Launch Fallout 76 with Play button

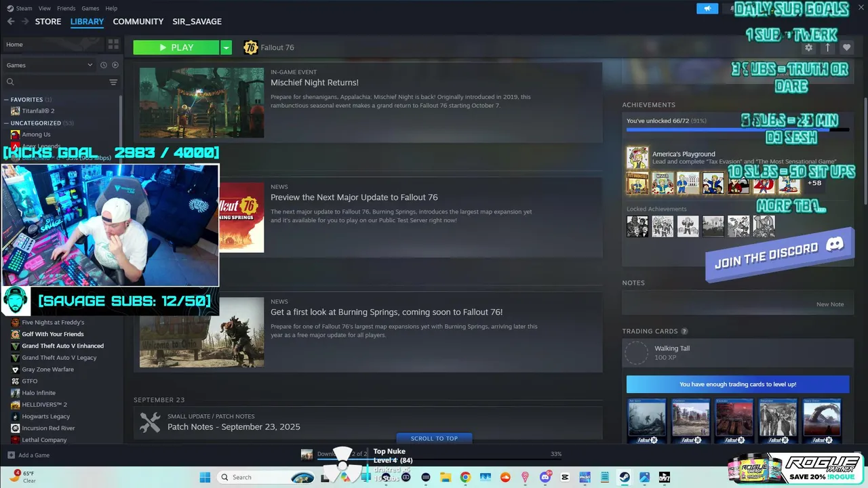(x=176, y=47)
